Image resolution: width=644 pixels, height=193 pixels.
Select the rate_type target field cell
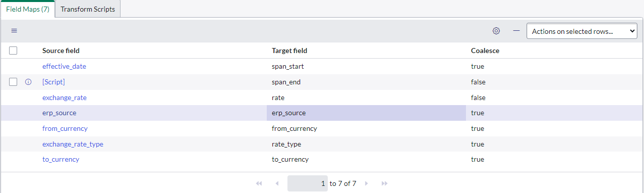[x=366, y=144]
